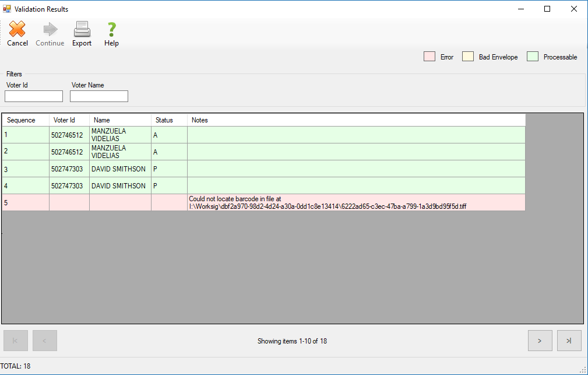Viewport: 588px width, 375px height.
Task: Click the Error legend label
Action: tap(447, 57)
